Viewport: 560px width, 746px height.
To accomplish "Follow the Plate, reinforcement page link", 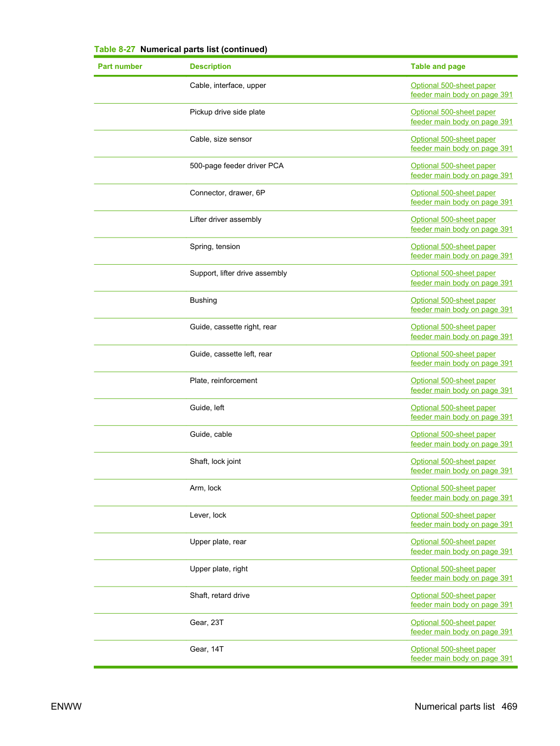I will pyautogui.click(x=461, y=385).
